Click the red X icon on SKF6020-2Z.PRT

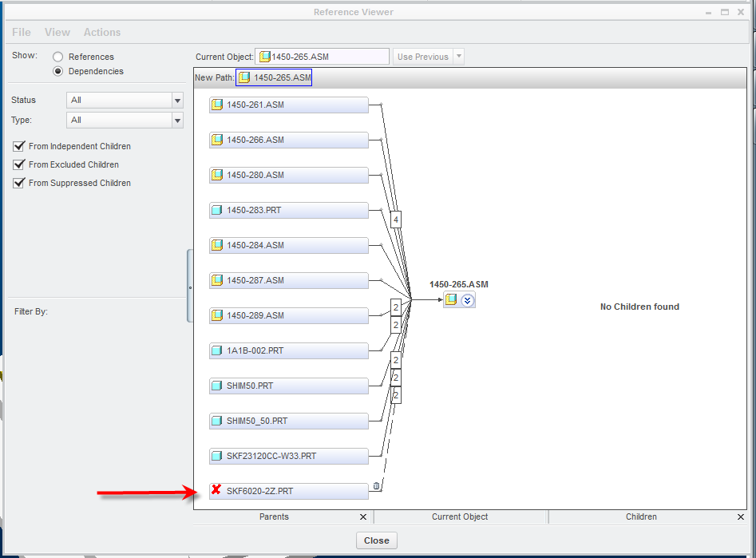click(x=216, y=489)
